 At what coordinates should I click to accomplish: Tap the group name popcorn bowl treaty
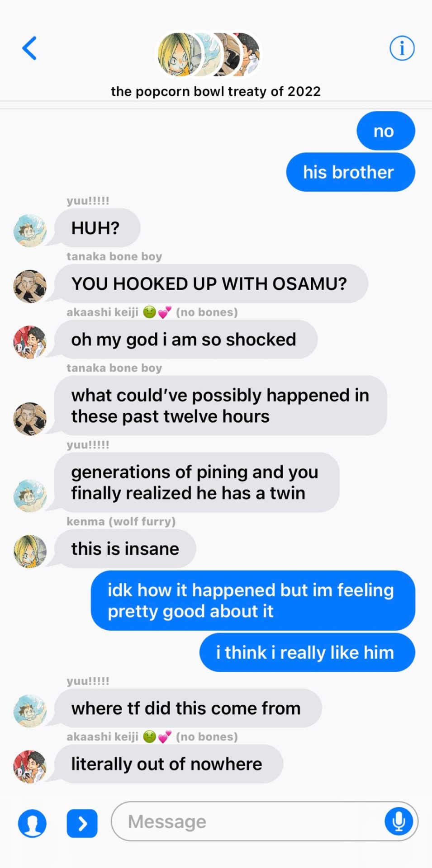pos(216,91)
